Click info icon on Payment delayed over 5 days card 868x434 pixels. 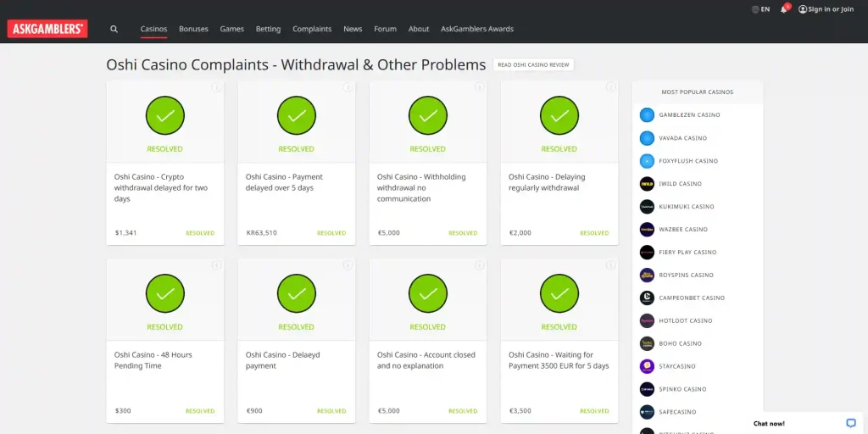348,87
